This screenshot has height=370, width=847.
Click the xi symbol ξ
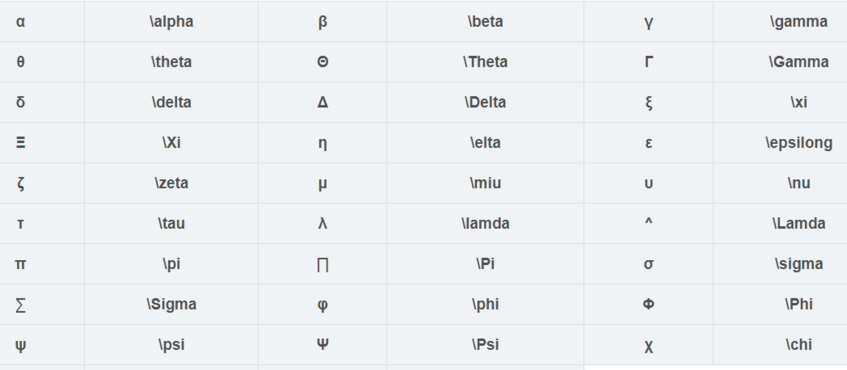pyautogui.click(x=649, y=103)
